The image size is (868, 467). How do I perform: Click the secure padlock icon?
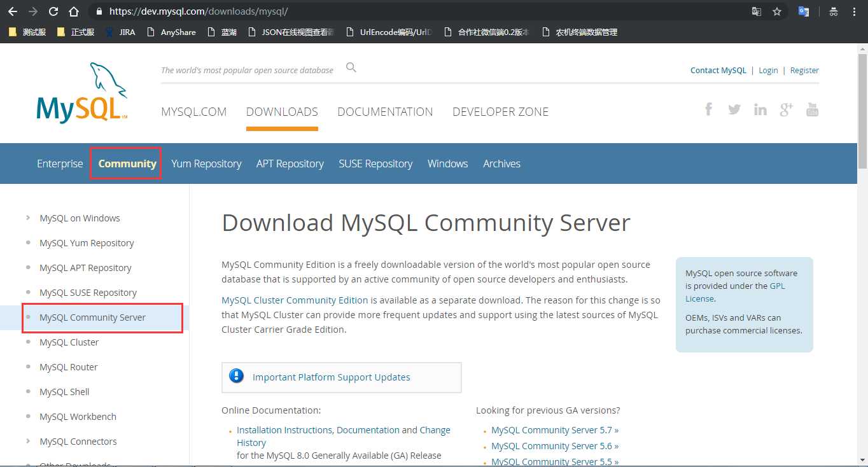99,11
